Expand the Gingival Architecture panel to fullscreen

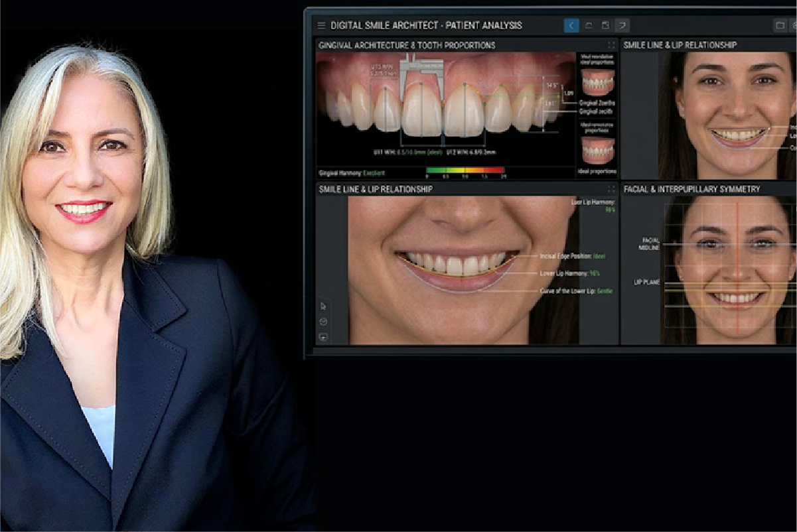(611, 45)
